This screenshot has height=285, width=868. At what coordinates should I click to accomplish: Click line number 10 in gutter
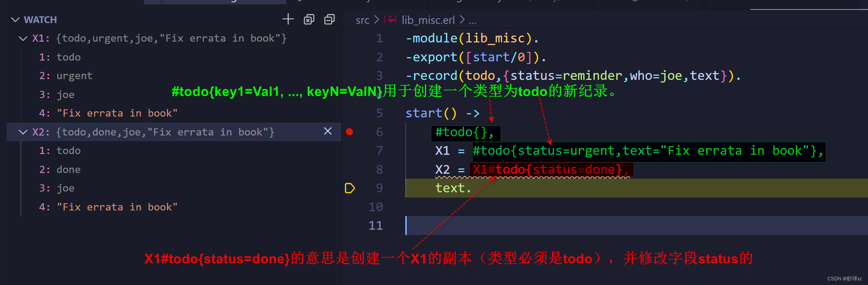click(x=376, y=207)
